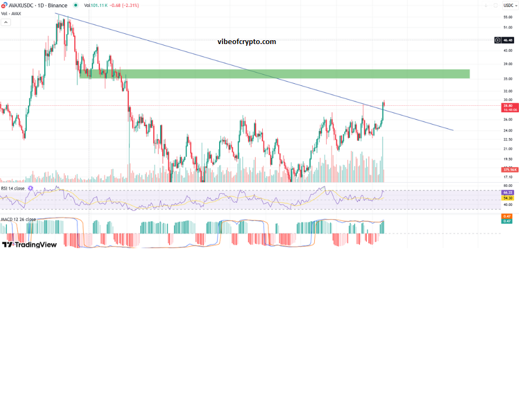Select the RSI 14 close indicator label
The width and height of the screenshot is (519, 420).
(13, 189)
